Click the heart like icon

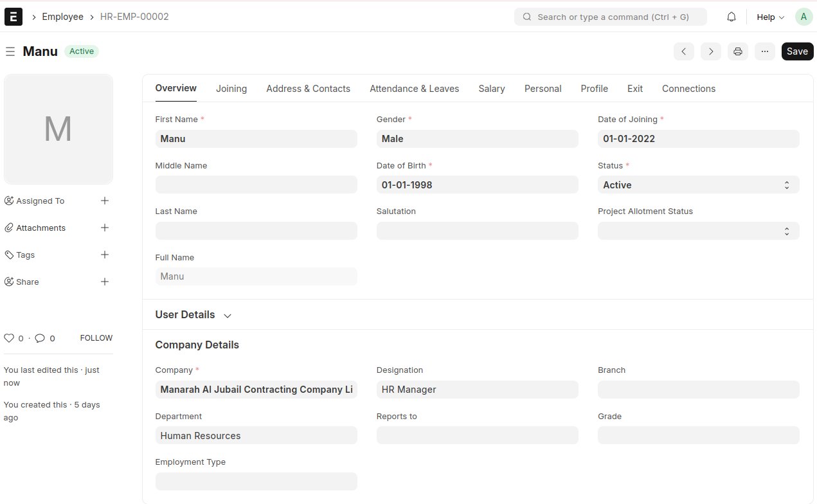tap(9, 338)
